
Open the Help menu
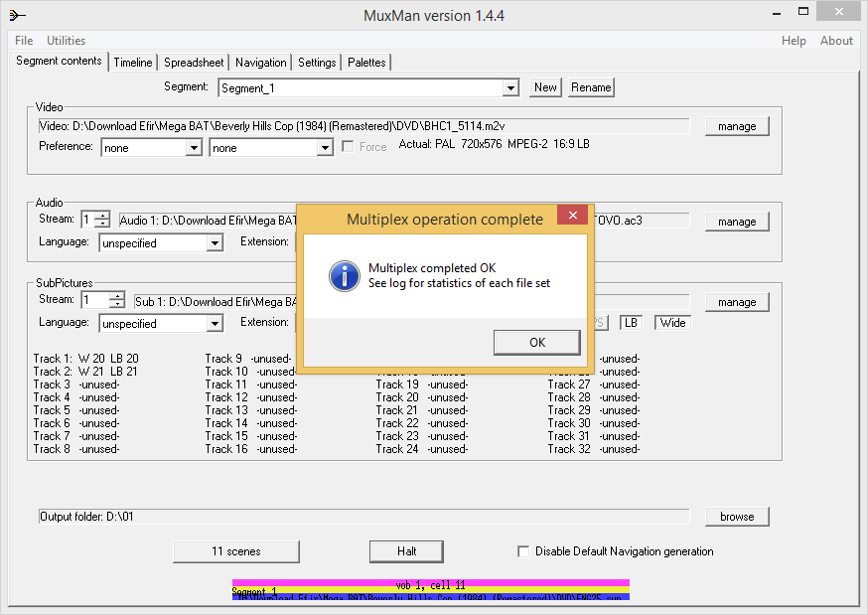coord(794,41)
